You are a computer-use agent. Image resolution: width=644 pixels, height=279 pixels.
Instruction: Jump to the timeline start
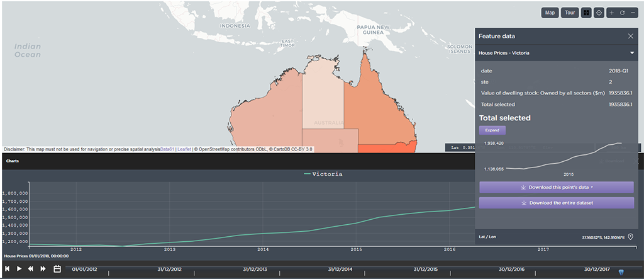tap(7, 269)
